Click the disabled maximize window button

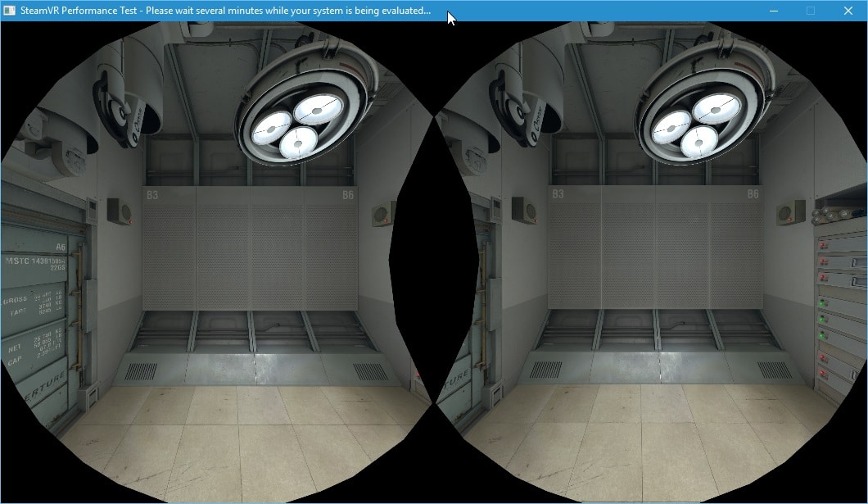click(811, 11)
